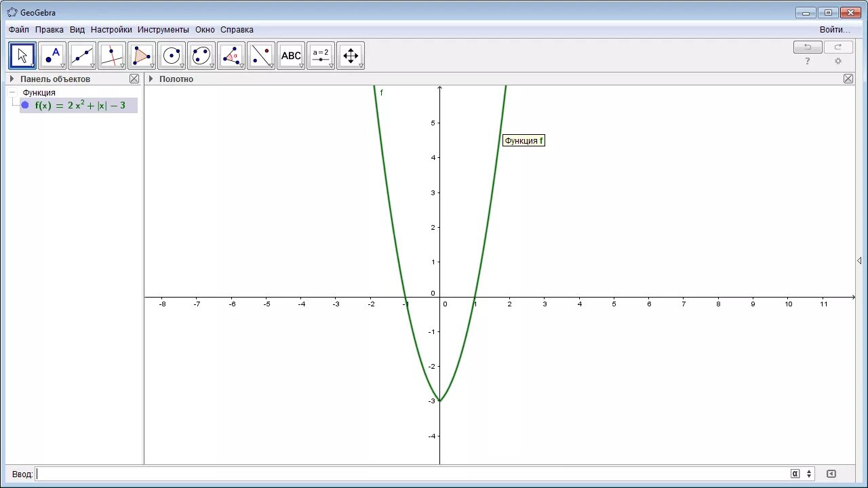
Task: Open help via question mark icon
Action: 808,61
